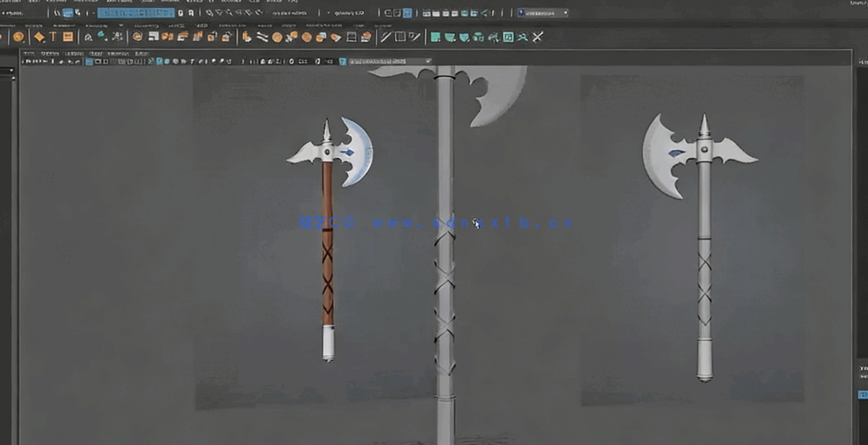The width and height of the screenshot is (868, 445).
Task: Click the white X icon at the shelf's right end
Action: click(x=537, y=37)
